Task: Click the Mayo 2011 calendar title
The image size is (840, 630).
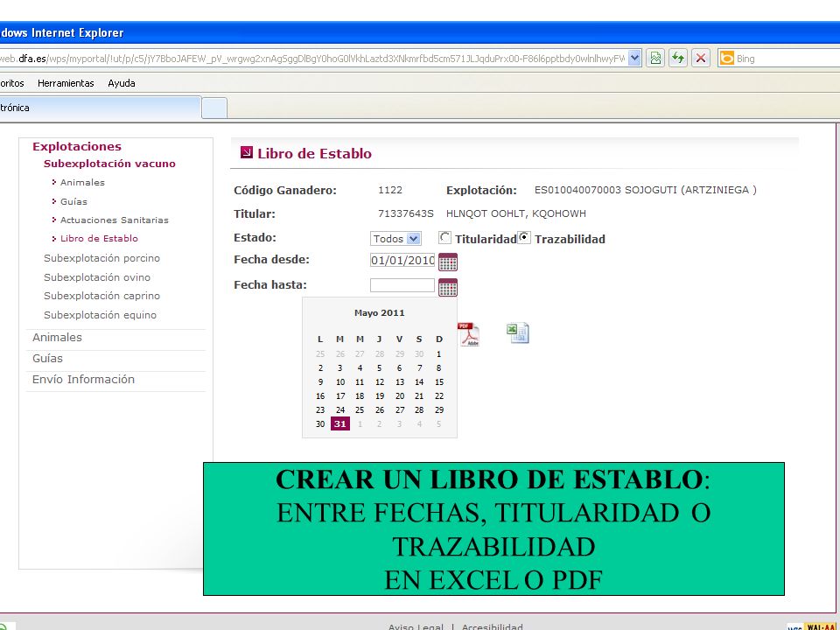Action: 379,313
